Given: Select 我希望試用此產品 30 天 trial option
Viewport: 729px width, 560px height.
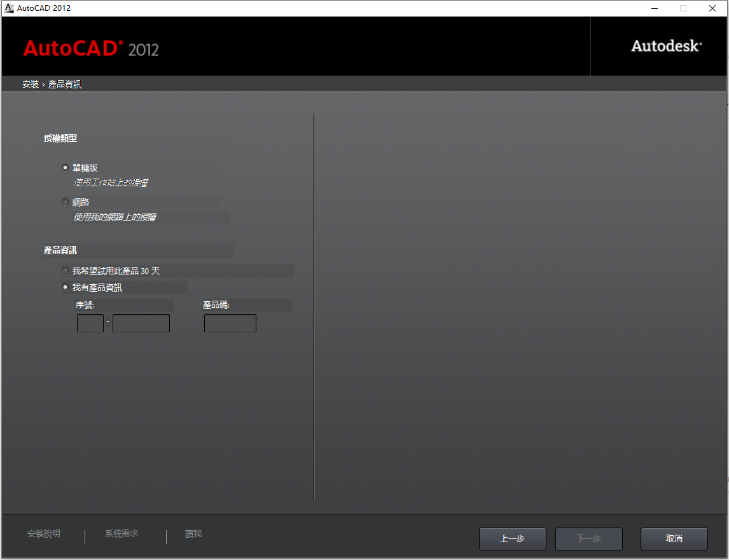Looking at the screenshot, I should [65, 271].
